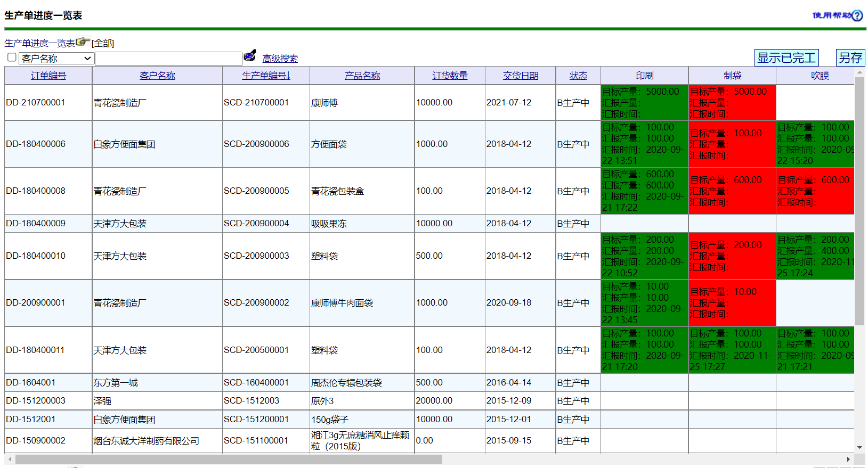
Task: Sort by 交货日期 column header
Action: pos(521,76)
